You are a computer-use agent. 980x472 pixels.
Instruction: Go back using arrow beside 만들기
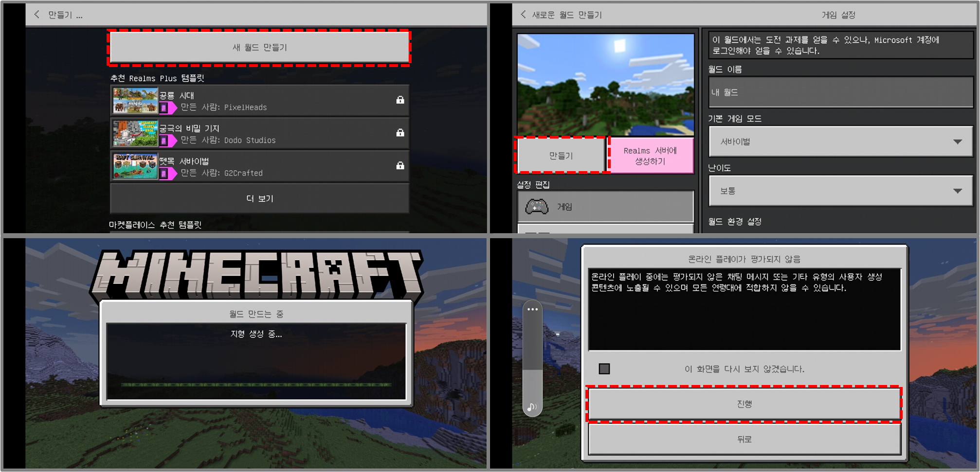point(37,15)
